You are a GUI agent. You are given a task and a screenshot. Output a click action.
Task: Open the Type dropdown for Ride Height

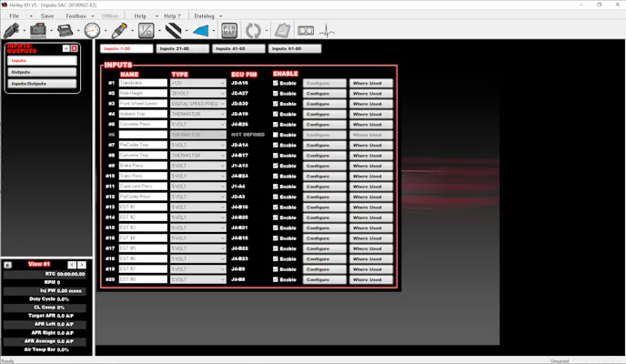[197, 93]
